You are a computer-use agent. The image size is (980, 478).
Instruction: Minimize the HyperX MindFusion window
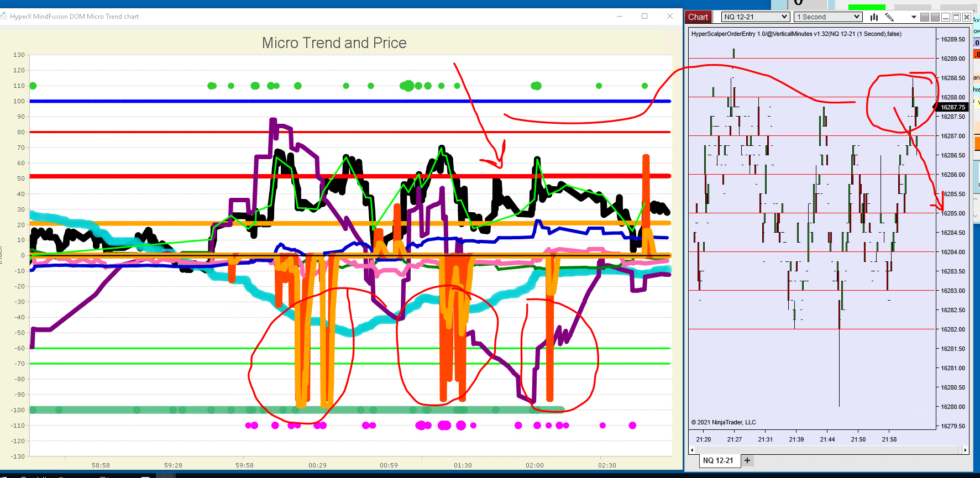click(620, 16)
